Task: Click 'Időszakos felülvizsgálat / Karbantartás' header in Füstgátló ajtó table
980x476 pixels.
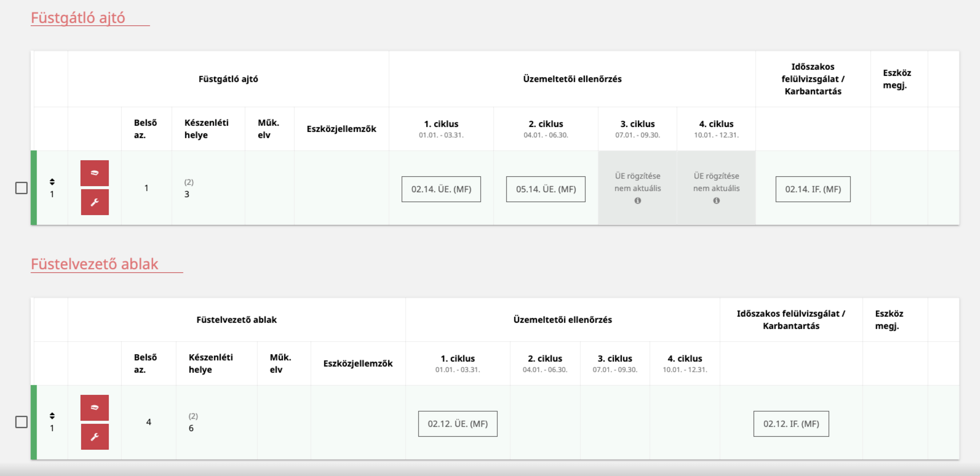Action: point(813,79)
